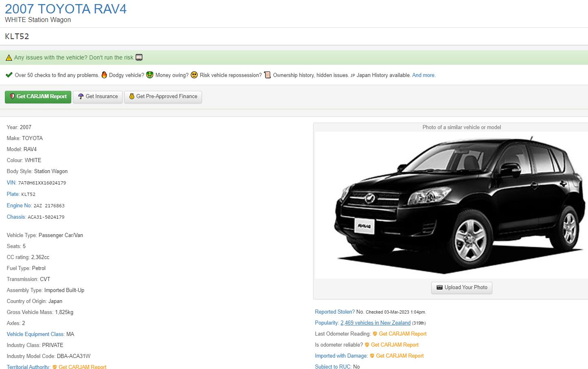The height and width of the screenshot is (369, 588).
Task: Click the yellow warning triangle icon
Action: pos(9,58)
